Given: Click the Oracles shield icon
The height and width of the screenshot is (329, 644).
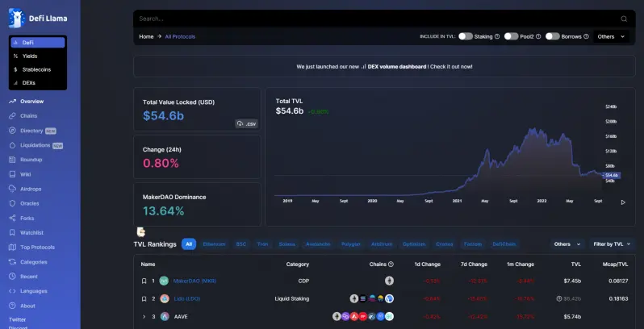Looking at the screenshot, I should click(12, 203).
